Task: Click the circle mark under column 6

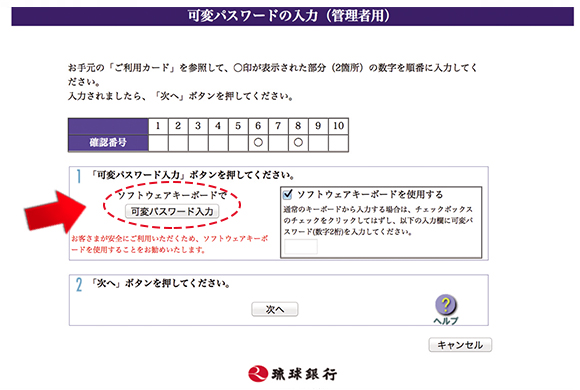Action: pos(258,142)
